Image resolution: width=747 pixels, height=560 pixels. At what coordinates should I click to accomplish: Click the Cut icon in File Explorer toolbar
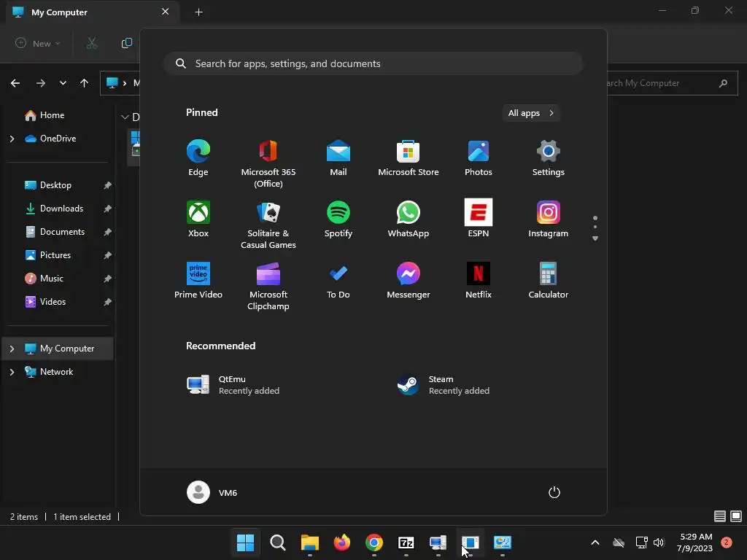(92, 43)
